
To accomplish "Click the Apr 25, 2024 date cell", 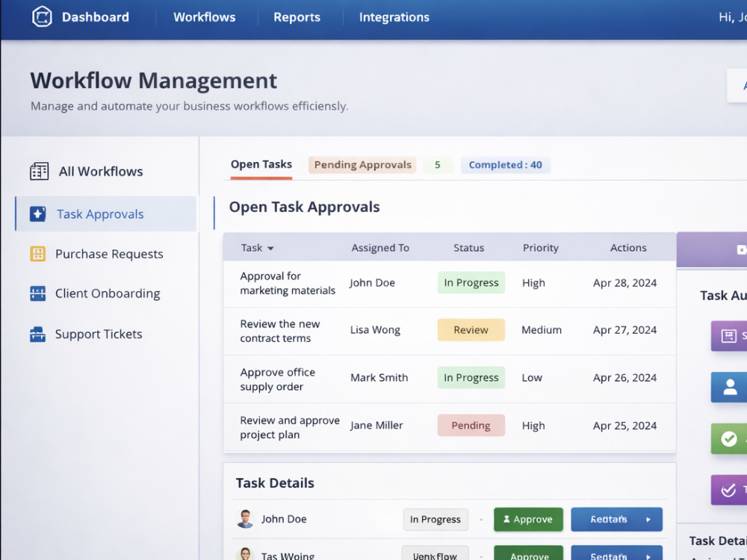I will pos(624,426).
